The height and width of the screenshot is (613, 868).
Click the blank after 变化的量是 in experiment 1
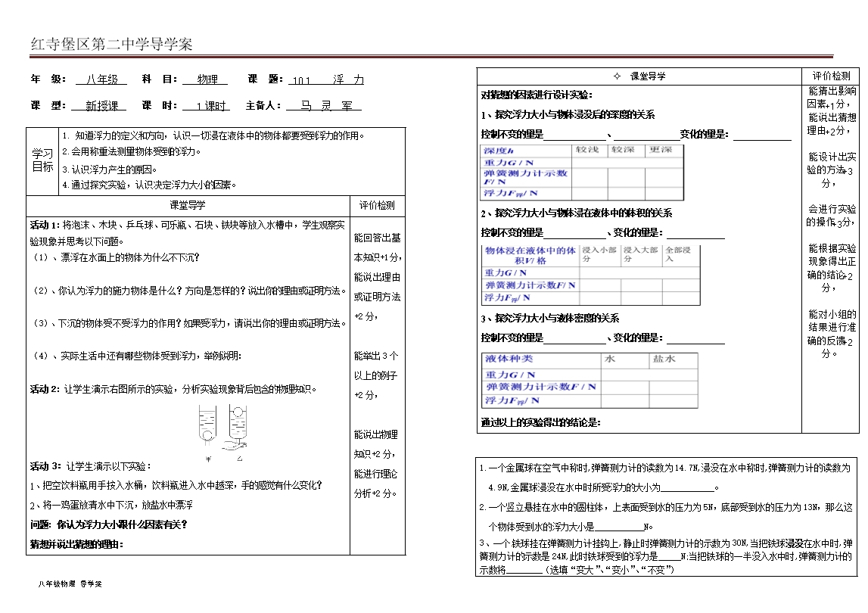click(761, 135)
